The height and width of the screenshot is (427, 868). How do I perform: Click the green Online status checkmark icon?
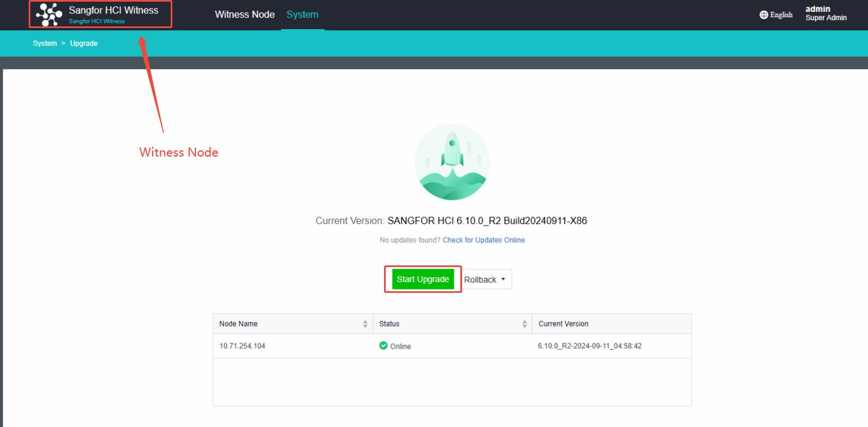point(383,346)
